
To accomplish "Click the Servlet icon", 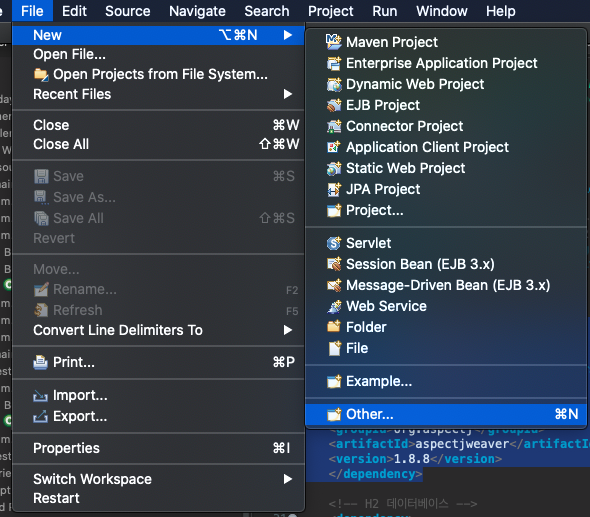I will coord(334,243).
